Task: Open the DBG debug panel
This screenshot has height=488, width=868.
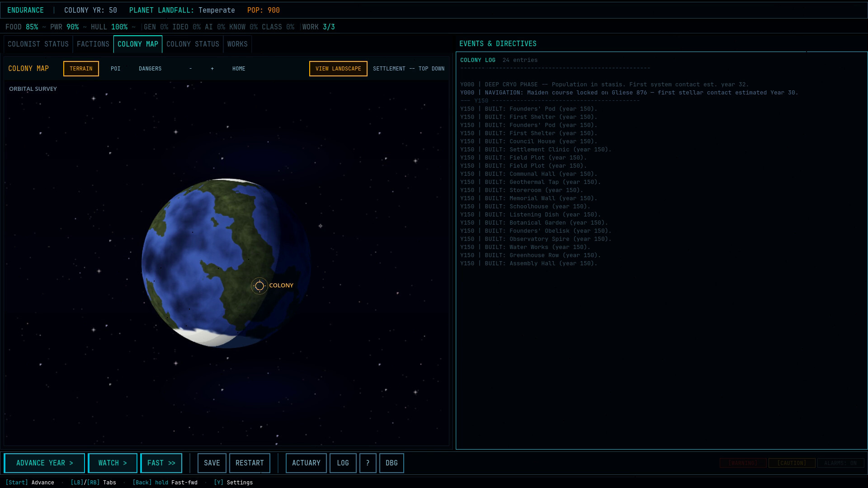Action: pos(392,463)
